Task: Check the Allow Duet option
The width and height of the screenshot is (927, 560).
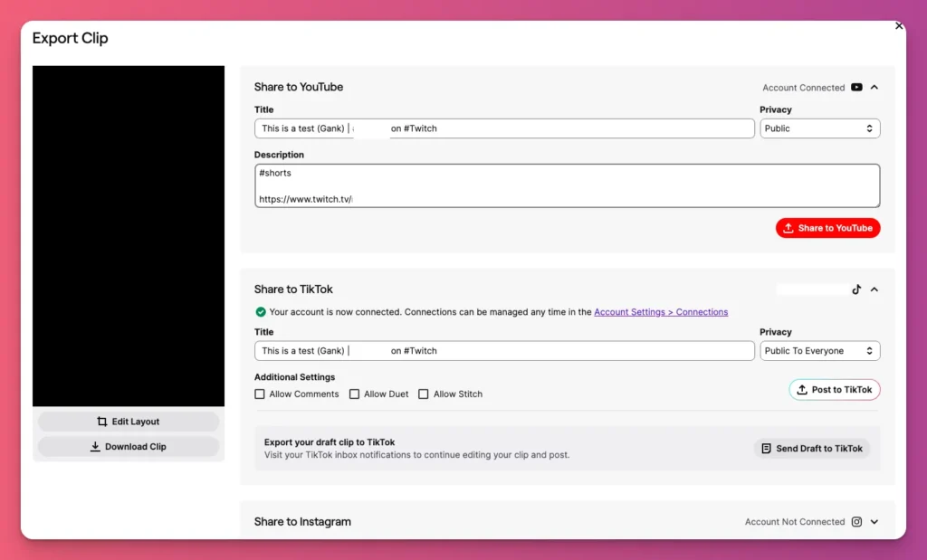Action: pos(354,394)
